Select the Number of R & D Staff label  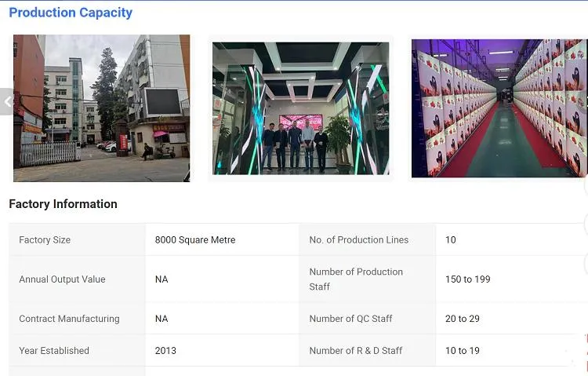[355, 351]
